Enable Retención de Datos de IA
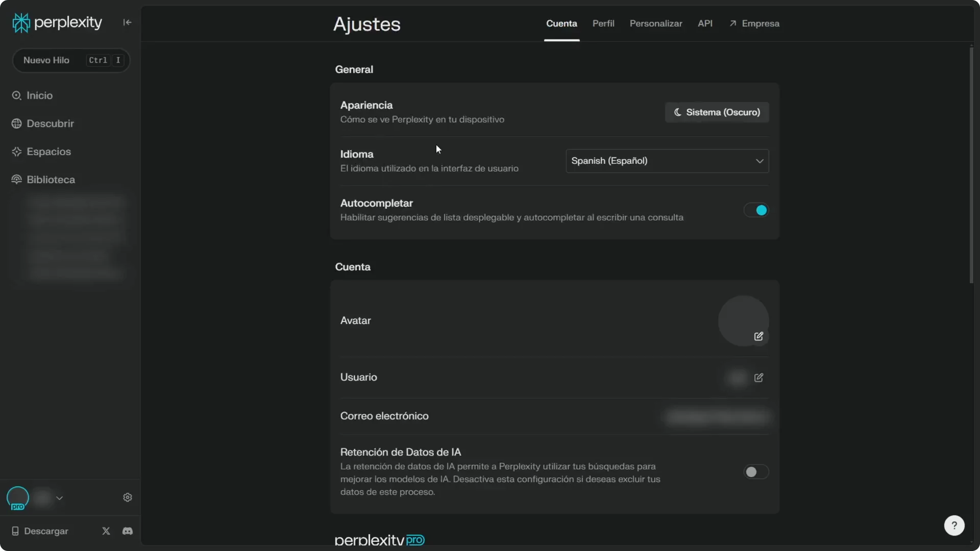980x551 pixels. 755,472
